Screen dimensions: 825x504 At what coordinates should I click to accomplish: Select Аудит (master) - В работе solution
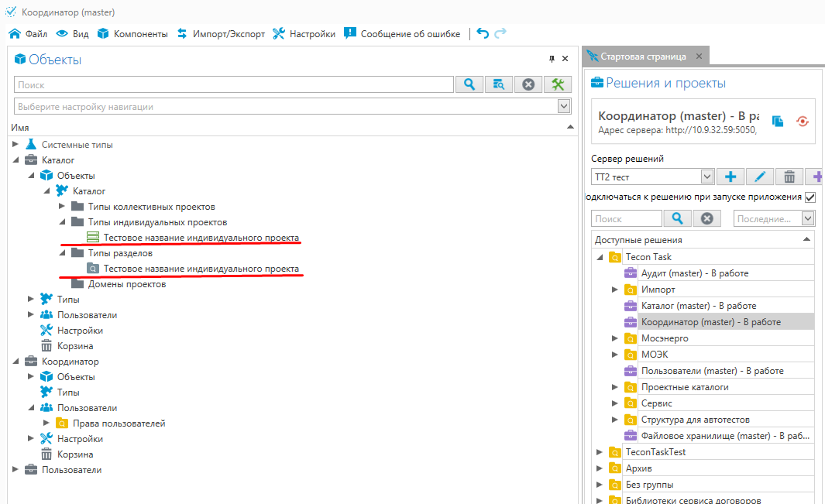point(694,273)
